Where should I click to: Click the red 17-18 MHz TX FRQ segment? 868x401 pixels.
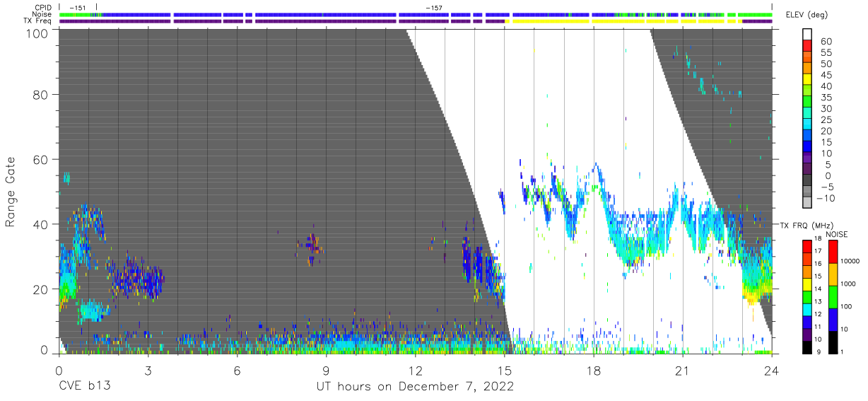(807, 245)
